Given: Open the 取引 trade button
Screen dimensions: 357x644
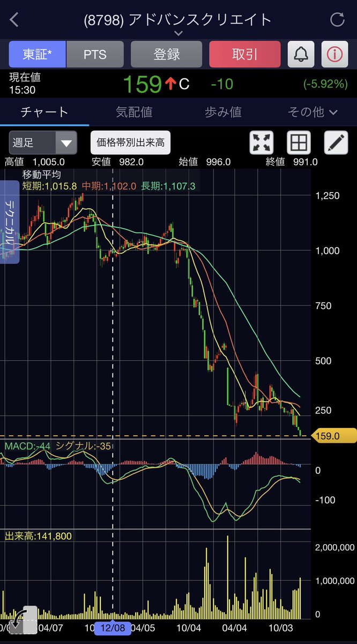Looking at the screenshot, I should [x=245, y=54].
